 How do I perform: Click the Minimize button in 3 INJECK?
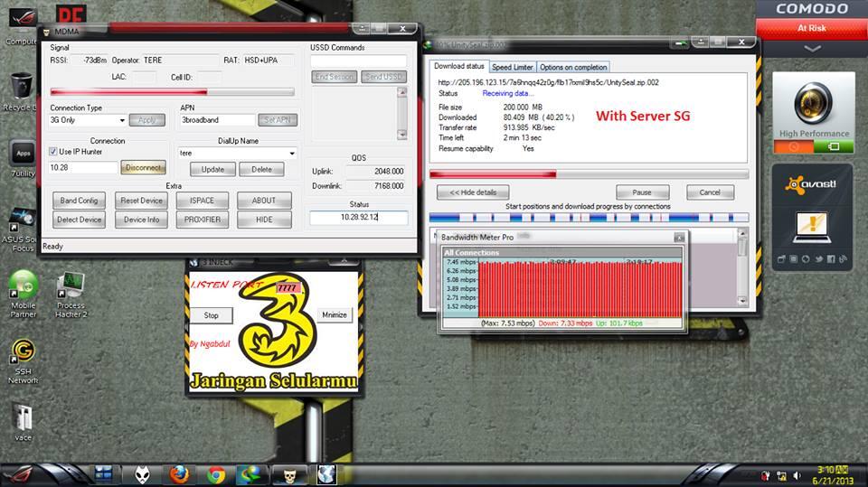(335, 315)
